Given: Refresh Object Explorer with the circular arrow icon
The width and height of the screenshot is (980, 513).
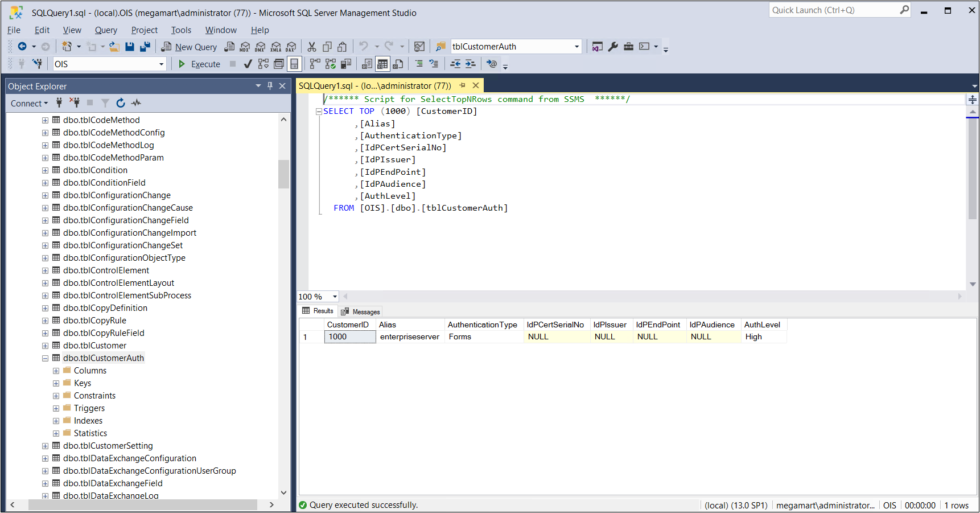Looking at the screenshot, I should coord(121,103).
